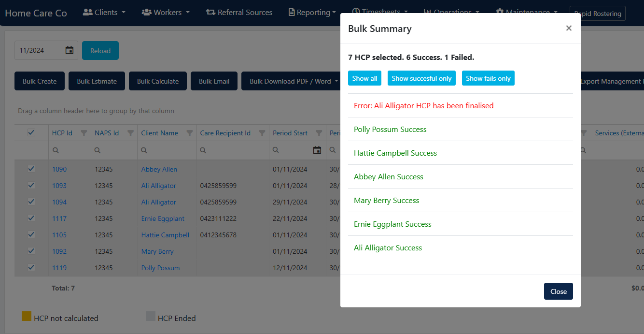
Task: Uncheck the row for HCP 1093
Action: coord(31,185)
